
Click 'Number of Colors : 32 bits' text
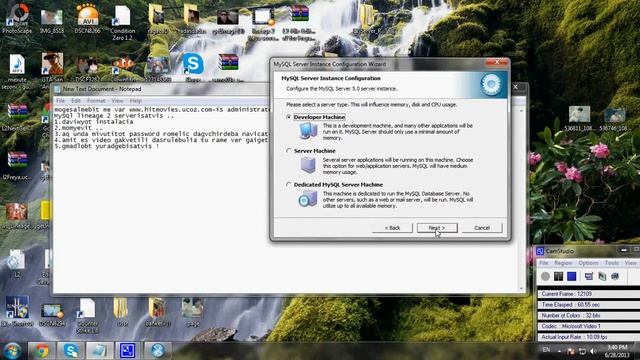pos(570,316)
